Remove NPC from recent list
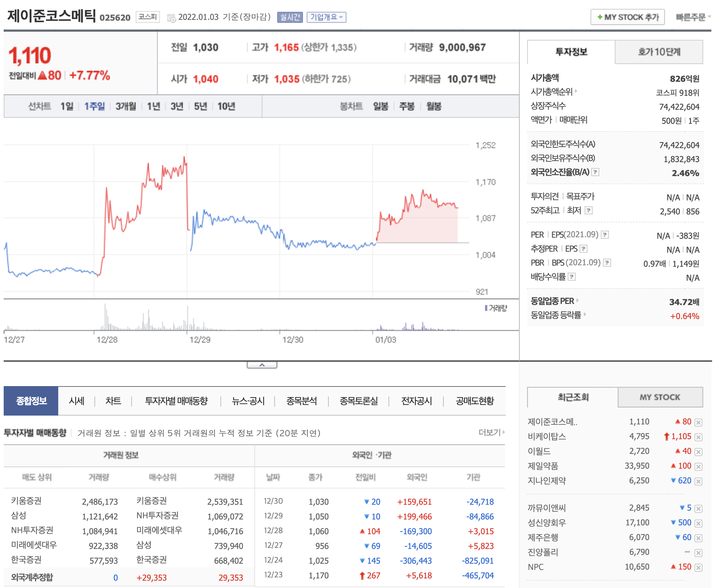This screenshot has height=588, width=718. tap(698, 568)
